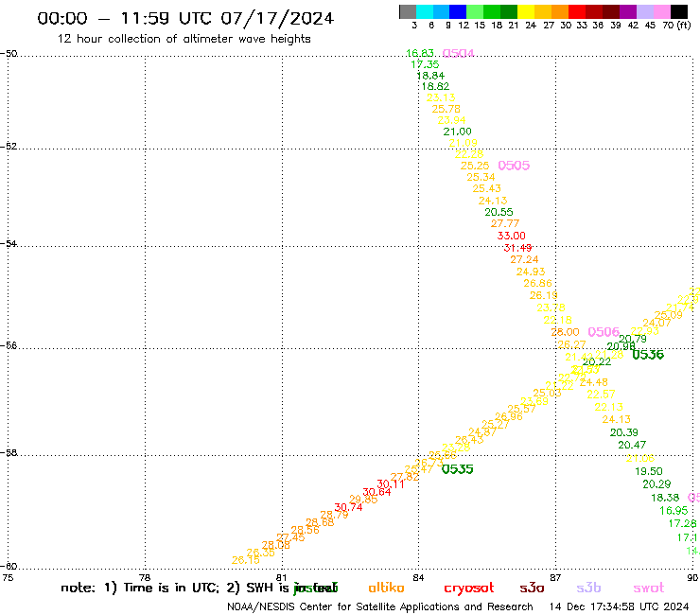Click the 30.11 wave height reading
Viewport: 700px width, 615px height.
(x=391, y=484)
